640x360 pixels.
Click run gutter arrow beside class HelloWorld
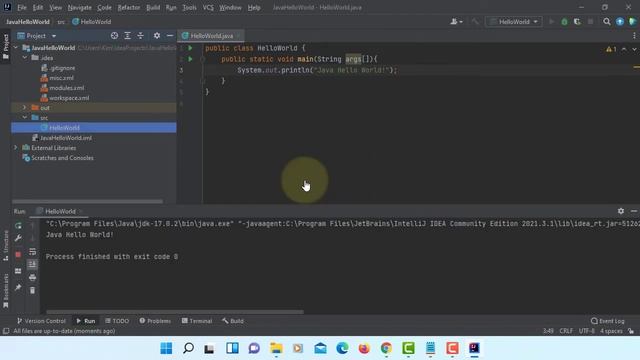tap(190, 48)
